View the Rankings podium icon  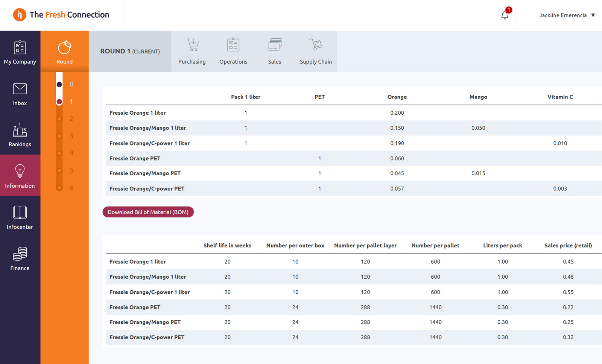(20, 130)
